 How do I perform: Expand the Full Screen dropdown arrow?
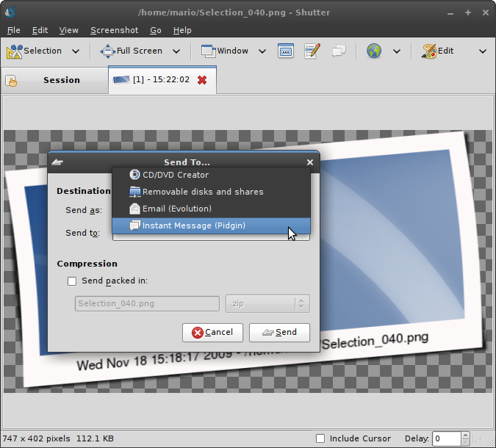[177, 51]
